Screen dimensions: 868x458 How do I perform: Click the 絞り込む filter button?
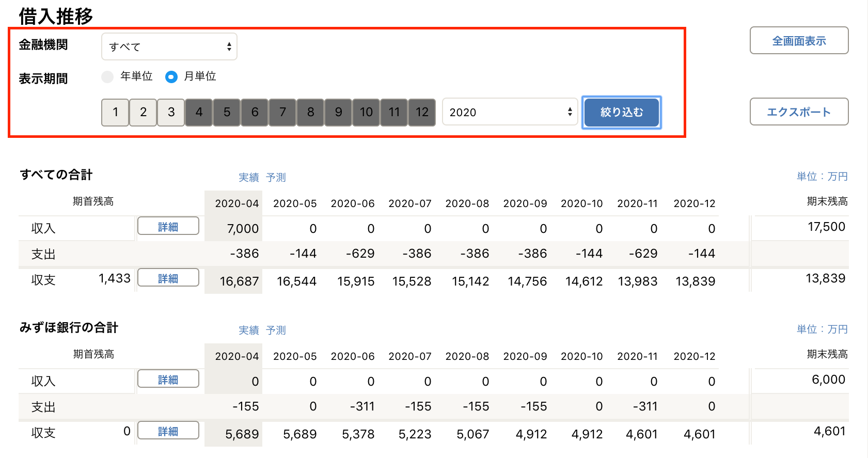pos(622,112)
